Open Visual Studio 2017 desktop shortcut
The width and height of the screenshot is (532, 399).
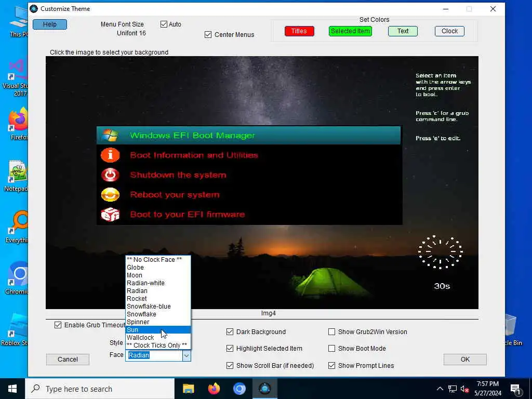click(x=15, y=77)
